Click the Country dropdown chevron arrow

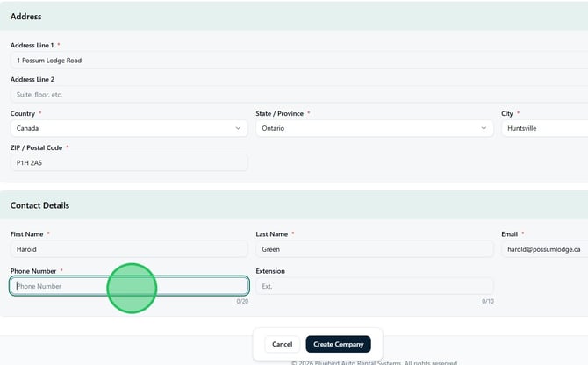pos(238,128)
